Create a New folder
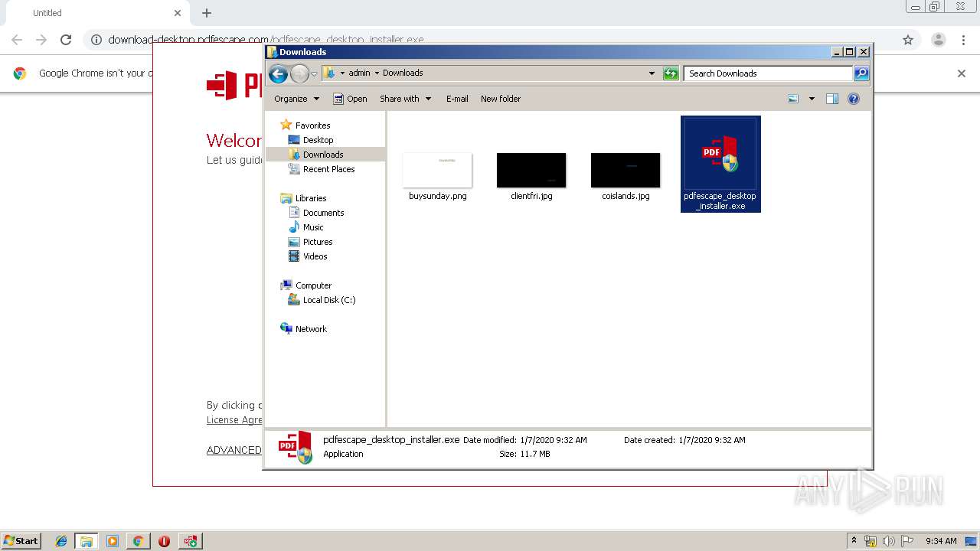Viewport: 980px width, 551px height. [501, 99]
